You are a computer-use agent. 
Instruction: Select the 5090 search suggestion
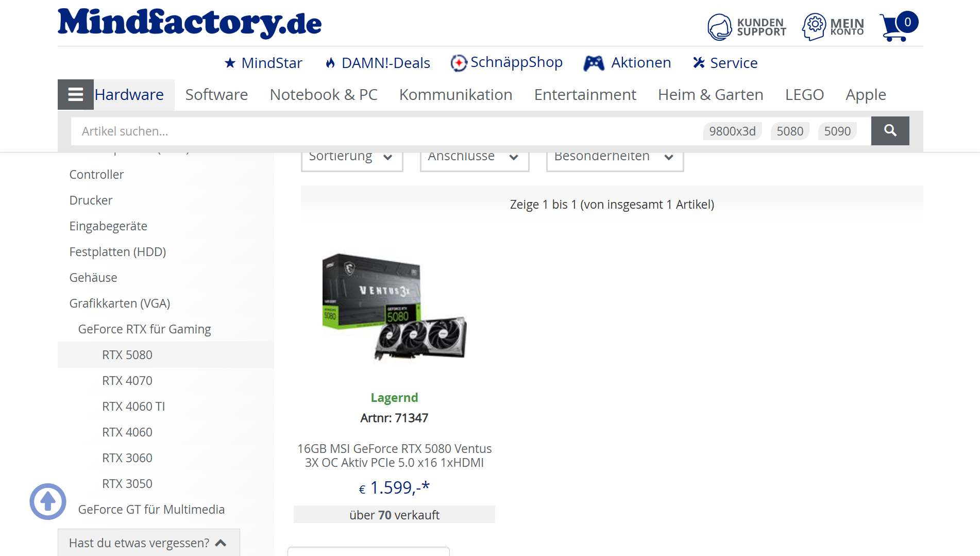pos(837,131)
